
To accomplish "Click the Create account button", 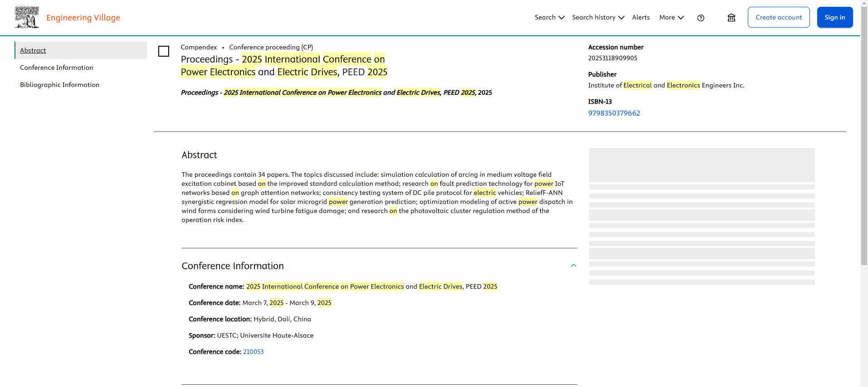I will 779,17.
